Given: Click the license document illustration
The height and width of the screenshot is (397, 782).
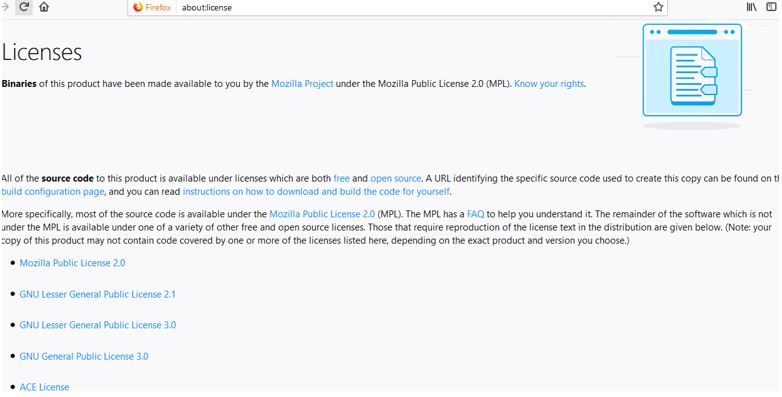Looking at the screenshot, I should point(692,70).
